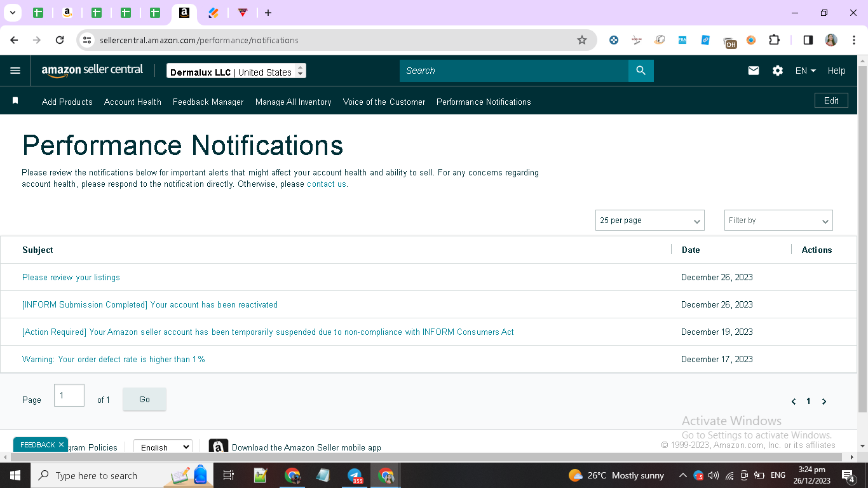This screenshot has width=868, height=488.
Task: Focus the Seller Central search field
Action: coord(514,71)
